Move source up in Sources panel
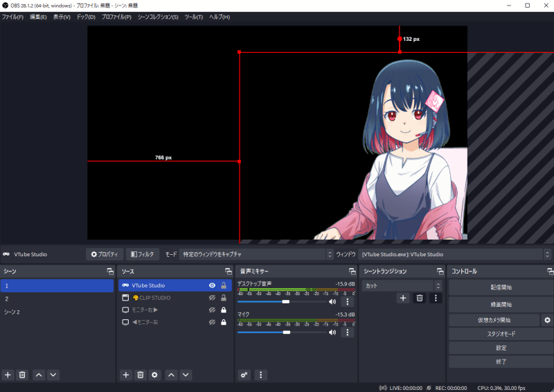This screenshot has width=554, height=392. [x=171, y=375]
